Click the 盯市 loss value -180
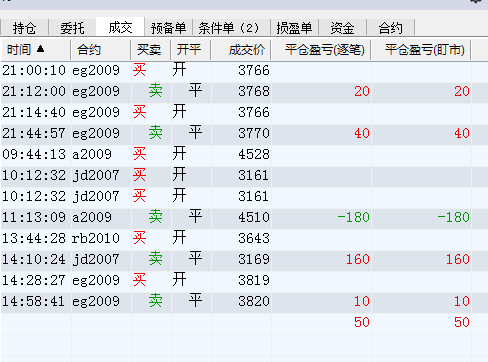 [453, 217]
